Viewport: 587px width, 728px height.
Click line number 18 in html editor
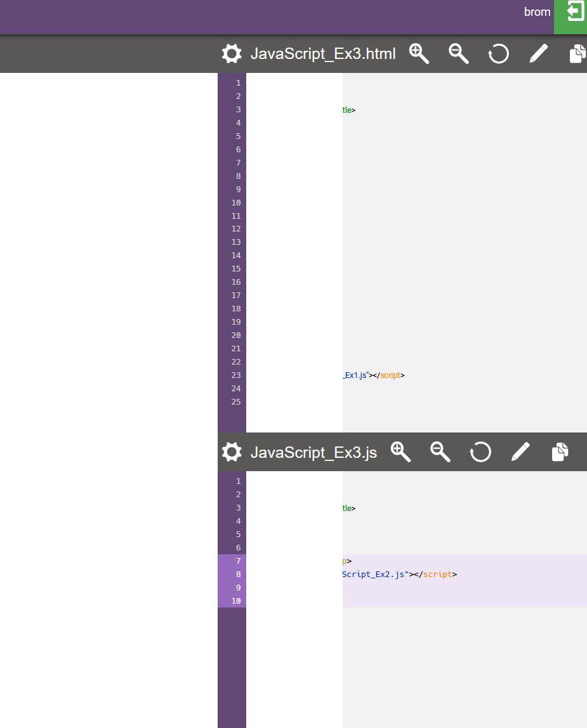236,309
